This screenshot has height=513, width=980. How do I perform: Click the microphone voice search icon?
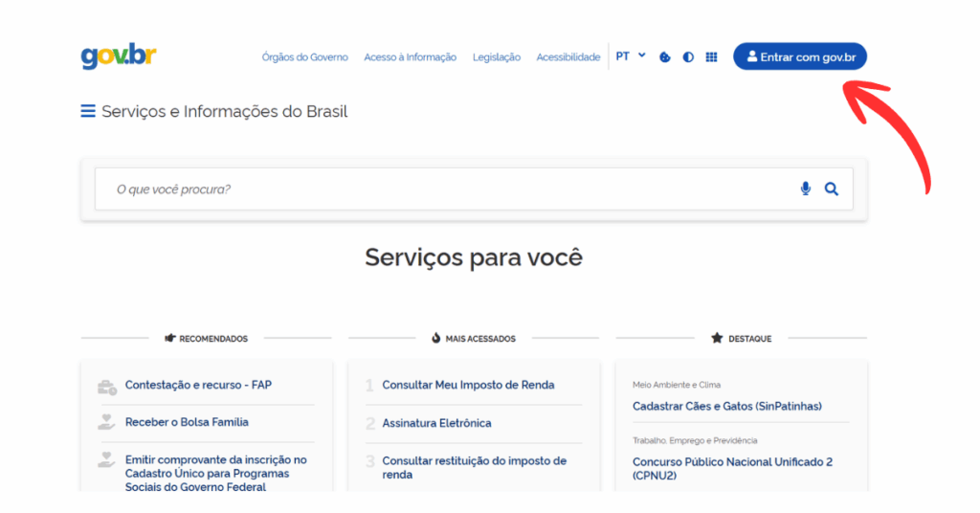point(805,190)
